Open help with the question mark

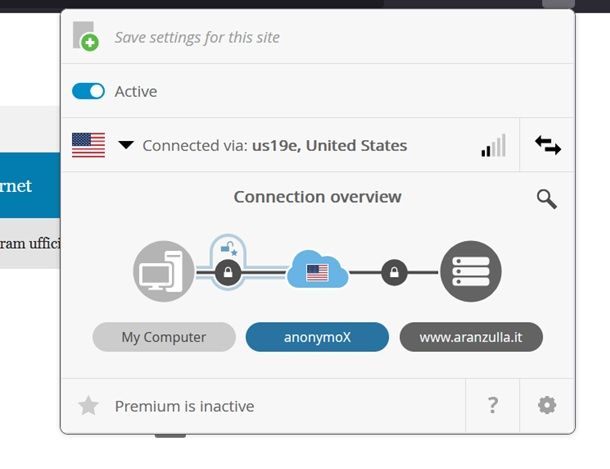pos(493,405)
